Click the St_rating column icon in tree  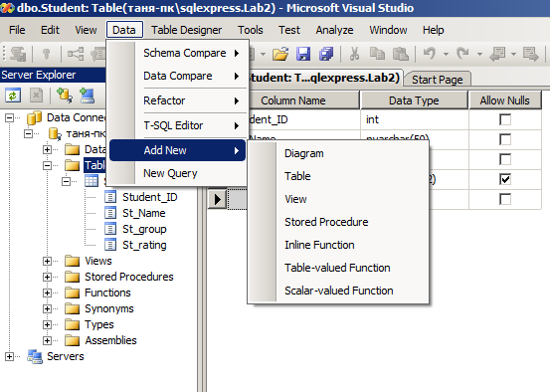(x=110, y=245)
